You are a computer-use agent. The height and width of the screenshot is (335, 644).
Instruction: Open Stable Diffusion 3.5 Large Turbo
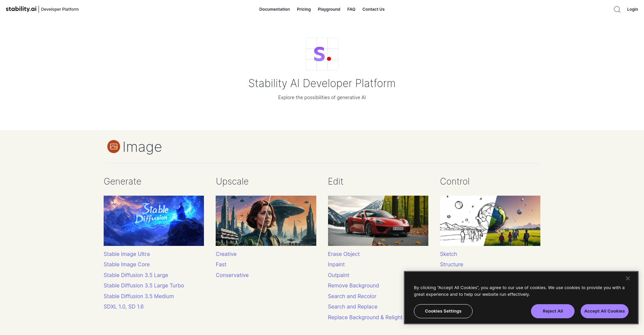click(x=144, y=285)
